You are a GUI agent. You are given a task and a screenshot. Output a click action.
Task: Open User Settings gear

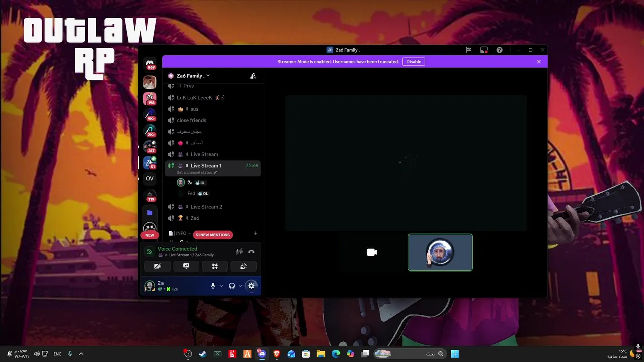(x=251, y=286)
